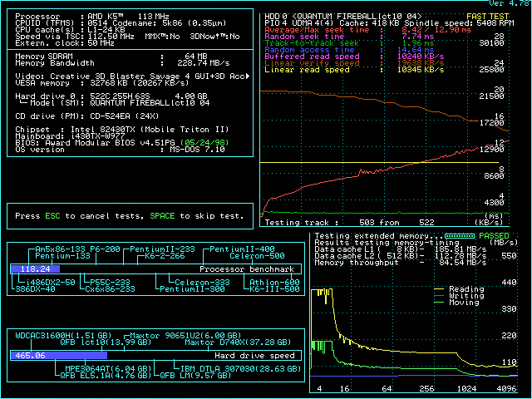The image size is (532, 399).
Task: Click the spindle speed '5408 RPM' value
Action: 495,23
